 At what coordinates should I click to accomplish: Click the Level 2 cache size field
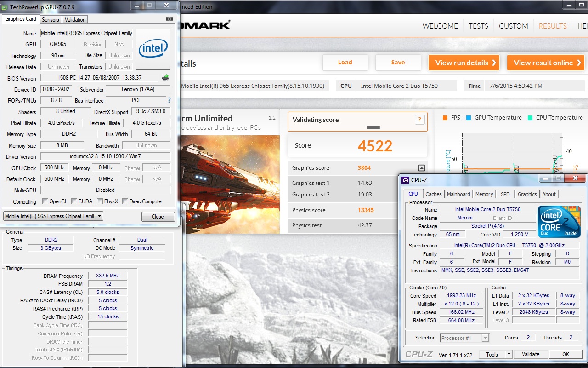click(533, 312)
